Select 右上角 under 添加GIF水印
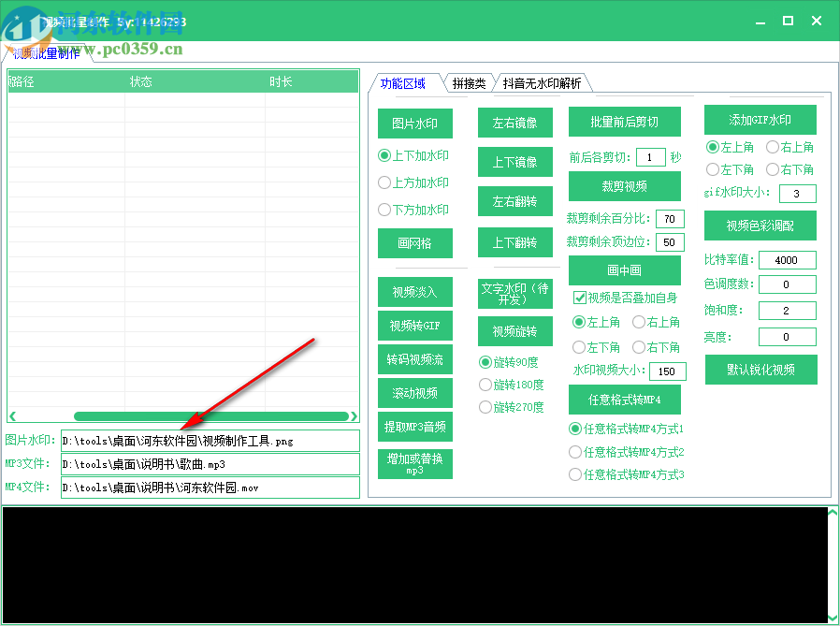Image resolution: width=840 pixels, height=626 pixels. (789, 147)
